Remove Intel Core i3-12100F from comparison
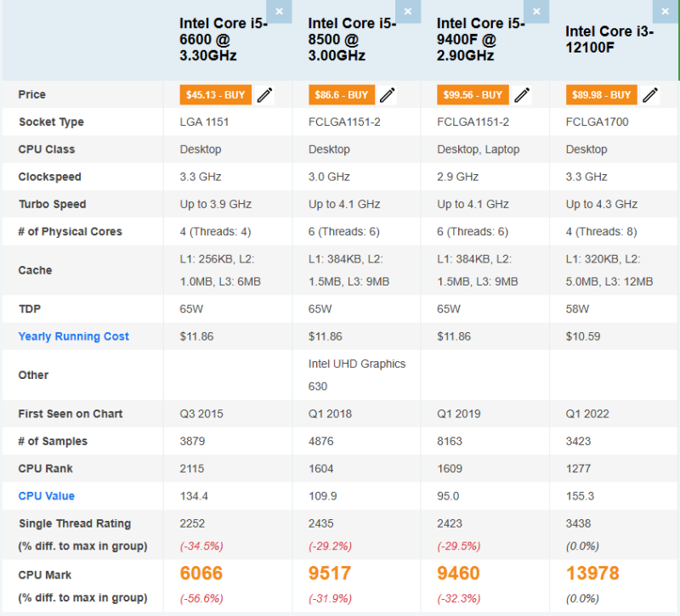Viewport: 680px width, 616px height. pyautogui.click(x=666, y=11)
